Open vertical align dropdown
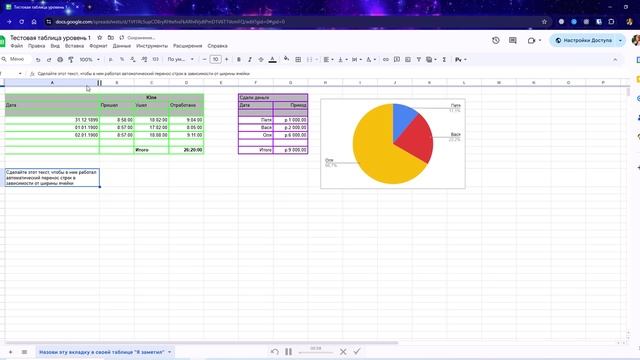Image resolution: width=640 pixels, height=360 pixels. pyautogui.click(x=342, y=60)
